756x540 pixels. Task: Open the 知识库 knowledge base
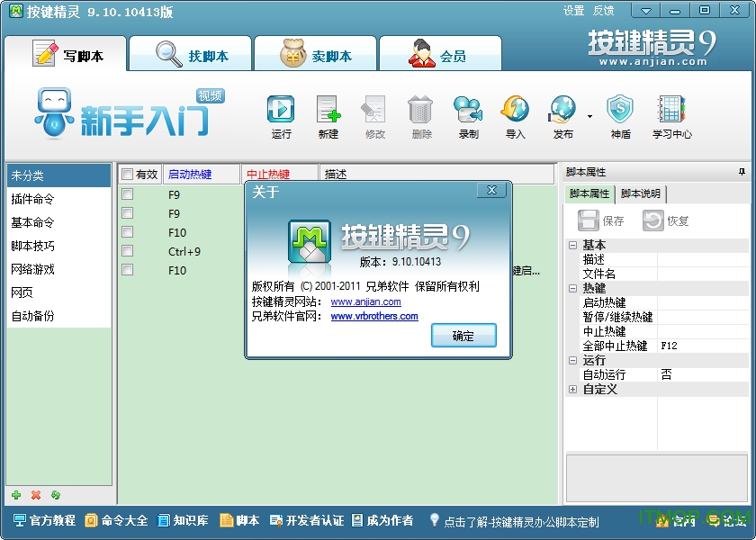point(184,520)
